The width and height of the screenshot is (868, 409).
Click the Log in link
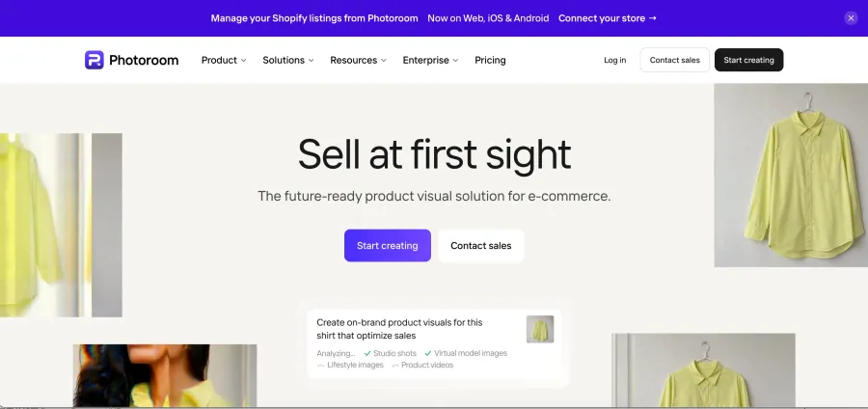pos(615,60)
